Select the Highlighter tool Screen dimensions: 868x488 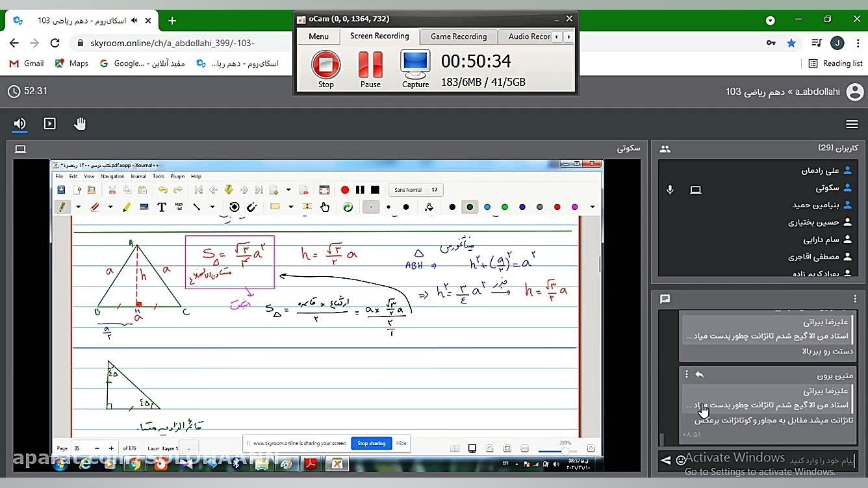point(127,207)
